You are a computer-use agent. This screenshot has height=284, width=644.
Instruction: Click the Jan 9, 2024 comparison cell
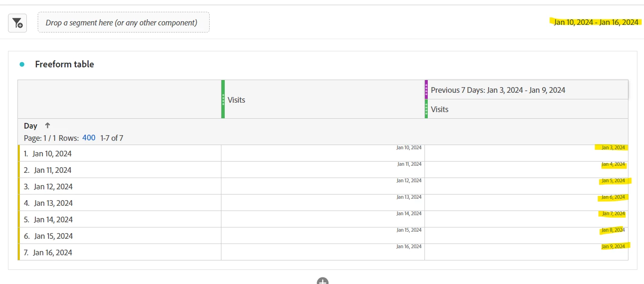[x=526, y=252]
